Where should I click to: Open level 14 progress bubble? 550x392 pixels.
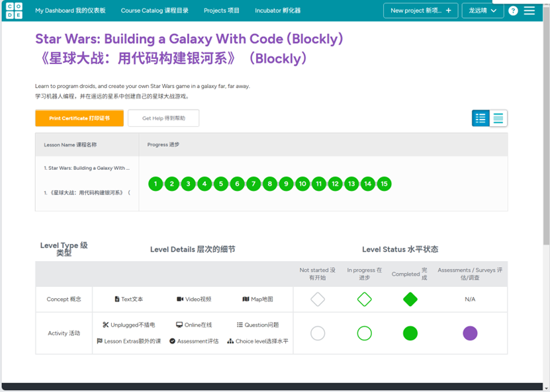[368, 184]
